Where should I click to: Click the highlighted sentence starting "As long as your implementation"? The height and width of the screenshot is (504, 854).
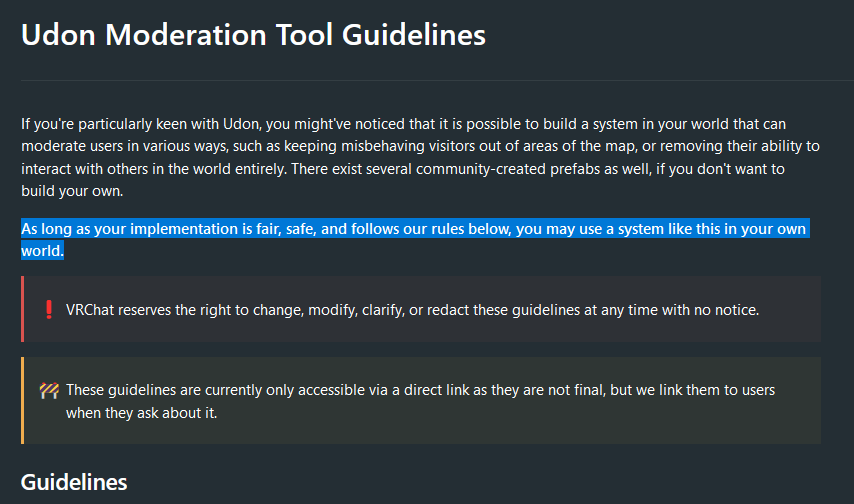click(x=415, y=239)
